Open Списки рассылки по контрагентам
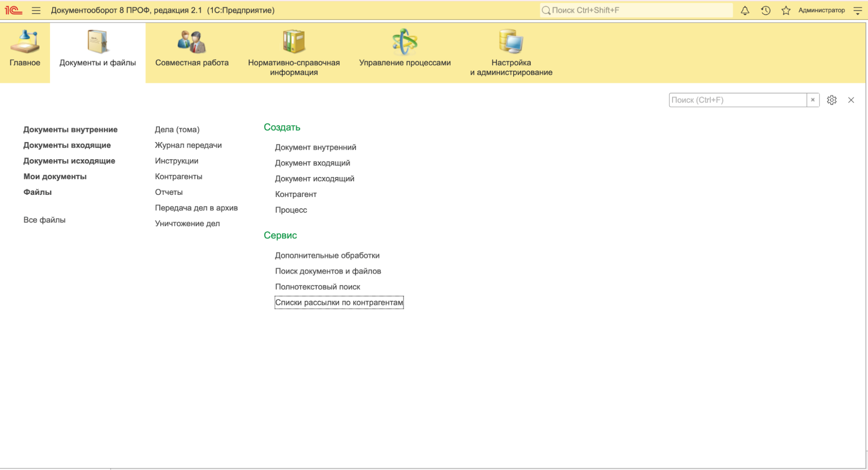Image resolution: width=868 pixels, height=470 pixels. point(339,302)
